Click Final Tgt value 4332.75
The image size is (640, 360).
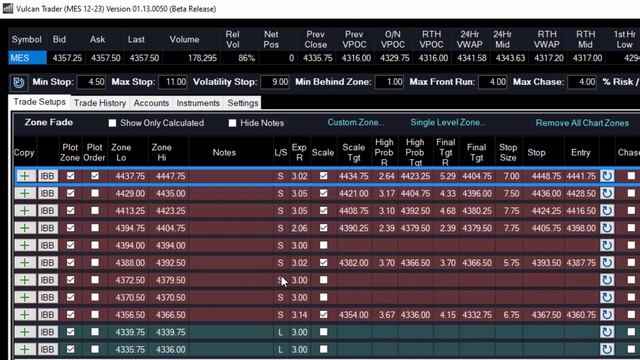477,315
